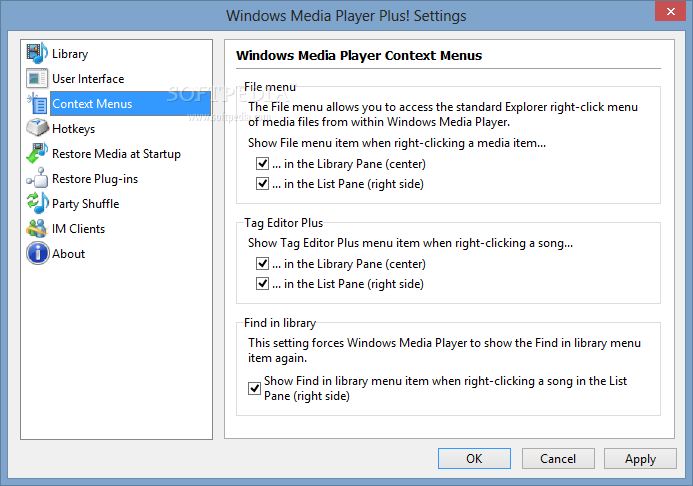
Task: Click the Library film-and-note icon
Action: (37, 53)
